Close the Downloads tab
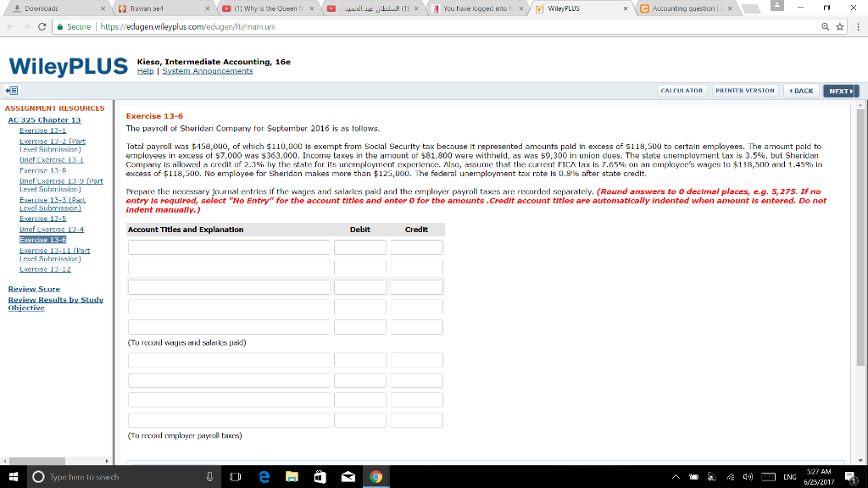The image size is (868, 488). (103, 8)
